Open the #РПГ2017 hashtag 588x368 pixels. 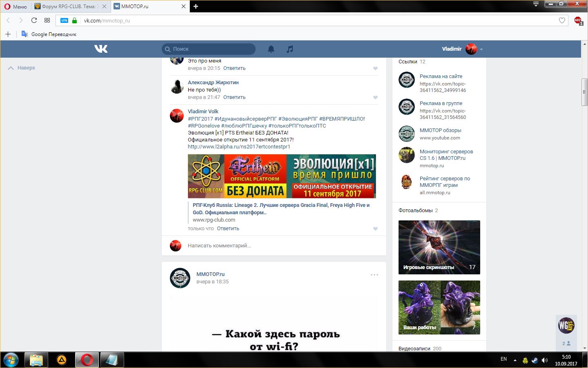pyautogui.click(x=200, y=119)
